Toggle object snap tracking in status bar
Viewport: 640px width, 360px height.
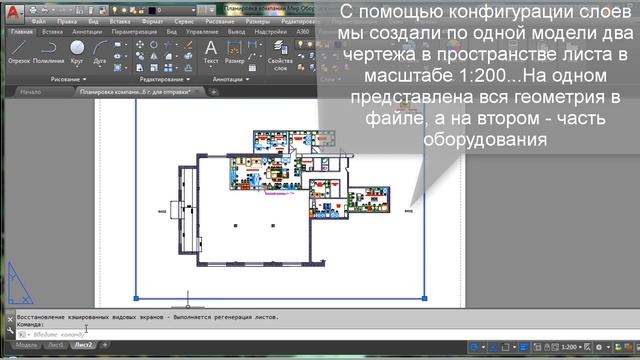493,347
